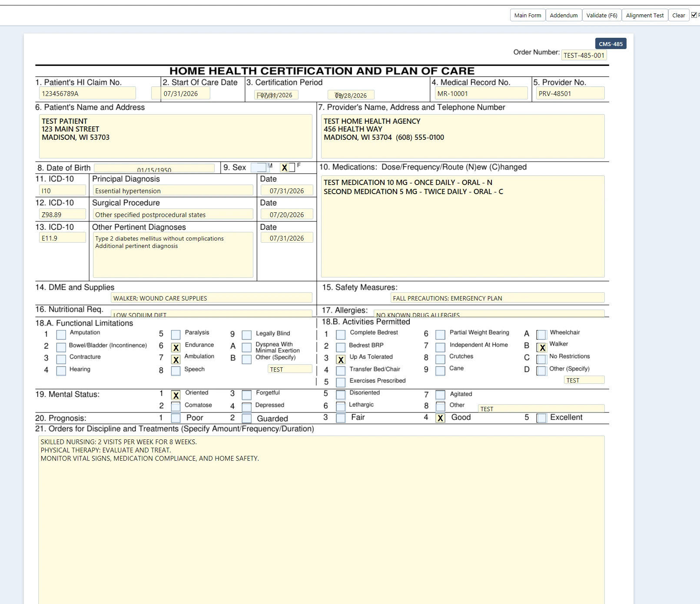Check Independent At Home box
This screenshot has width=700, height=604.
pyautogui.click(x=440, y=347)
